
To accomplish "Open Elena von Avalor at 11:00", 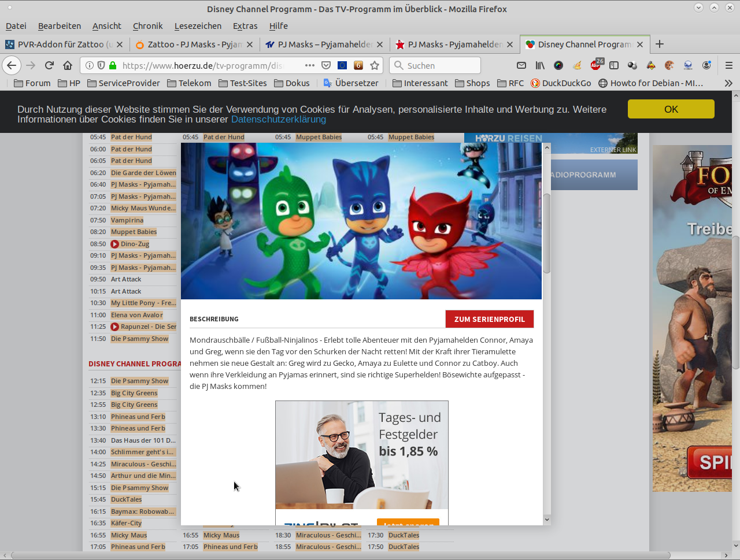I will 137,315.
